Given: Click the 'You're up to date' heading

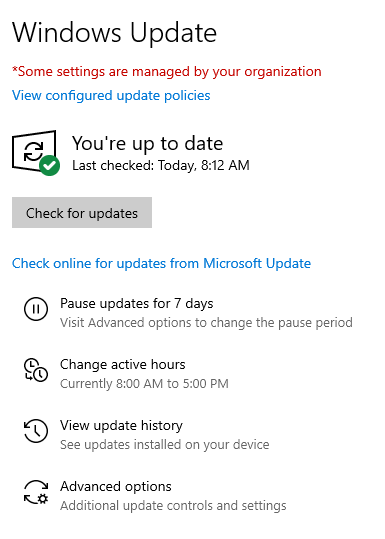Looking at the screenshot, I should [147, 143].
